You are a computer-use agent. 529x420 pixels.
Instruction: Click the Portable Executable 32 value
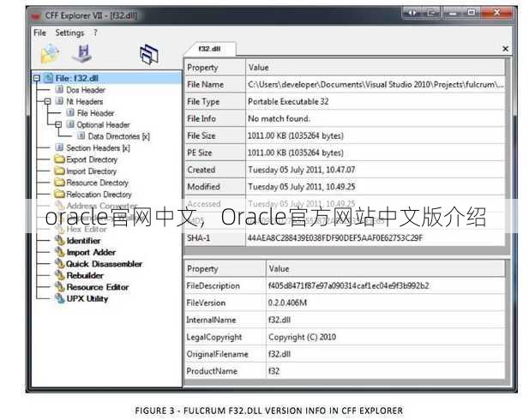tap(288, 101)
